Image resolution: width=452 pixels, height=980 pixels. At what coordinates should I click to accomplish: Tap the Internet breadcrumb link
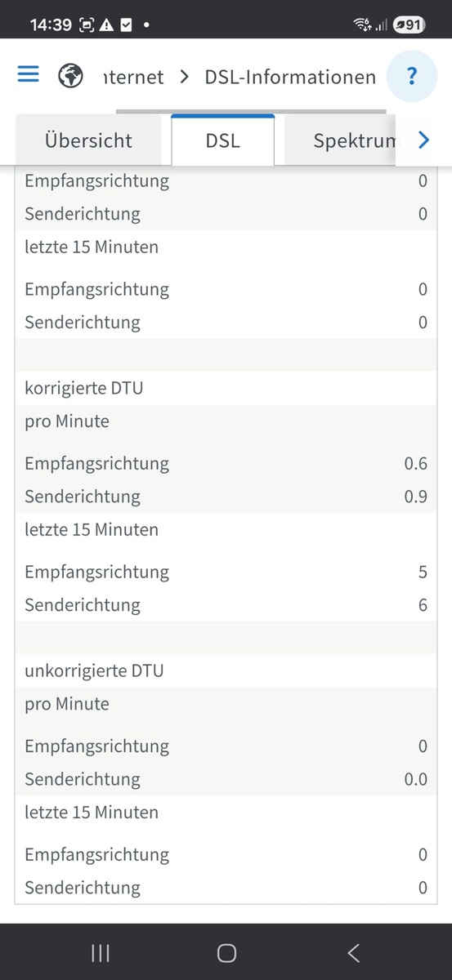(134, 78)
